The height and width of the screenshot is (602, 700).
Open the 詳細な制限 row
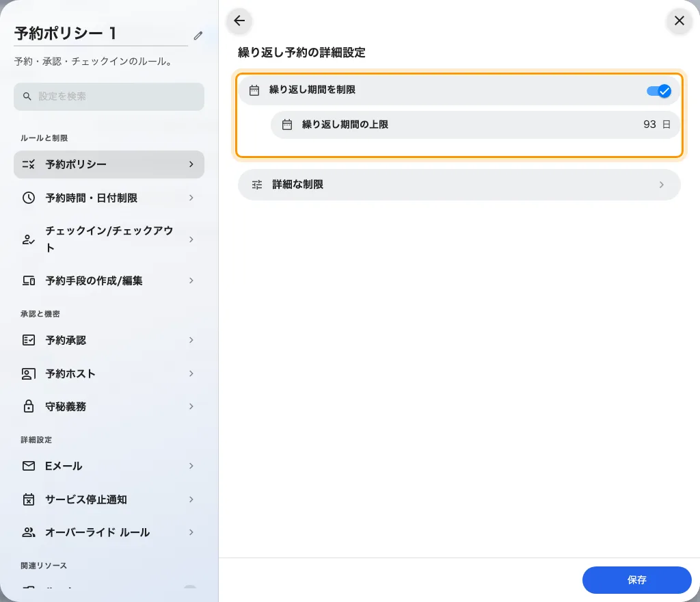[x=459, y=185]
